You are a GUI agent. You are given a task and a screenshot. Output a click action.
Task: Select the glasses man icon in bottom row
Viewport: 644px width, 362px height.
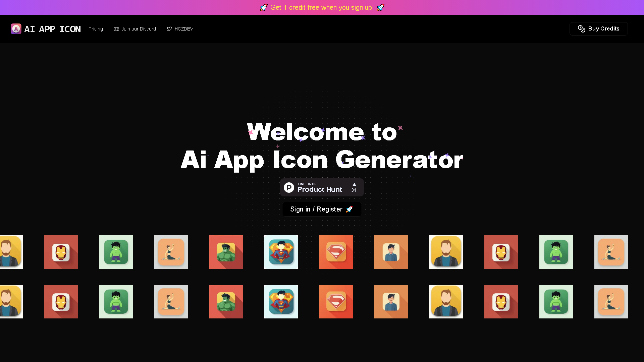(391, 302)
